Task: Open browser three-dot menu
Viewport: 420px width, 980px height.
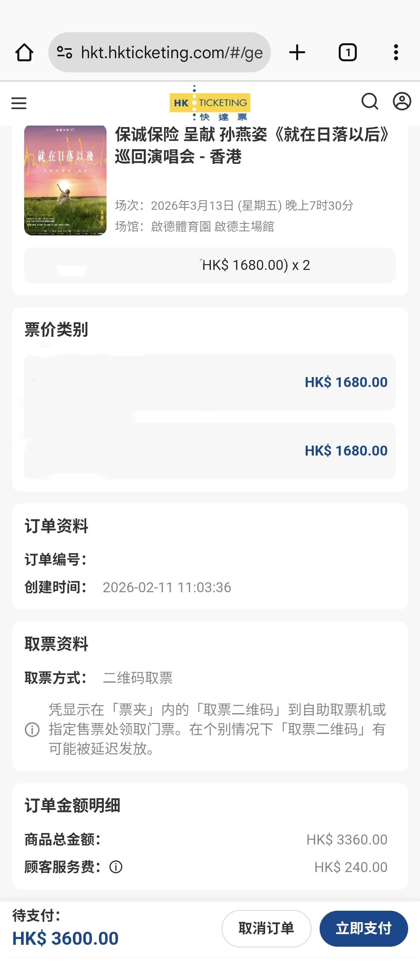Action: tap(396, 52)
